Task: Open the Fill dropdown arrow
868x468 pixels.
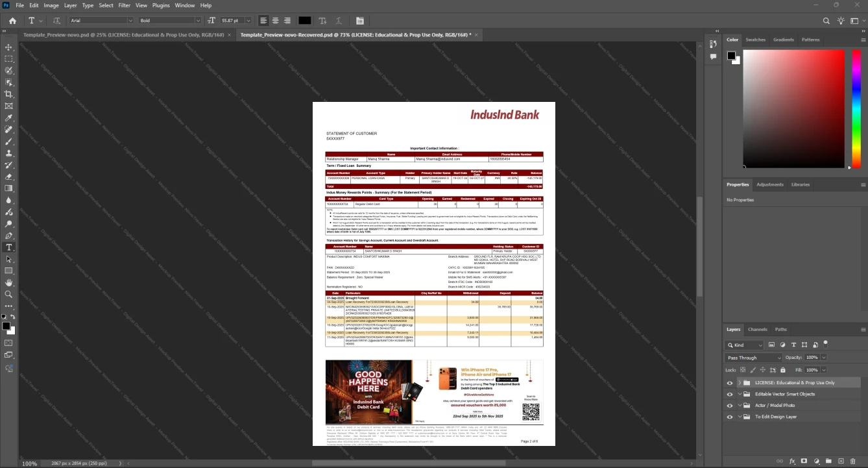Action: pos(824,369)
